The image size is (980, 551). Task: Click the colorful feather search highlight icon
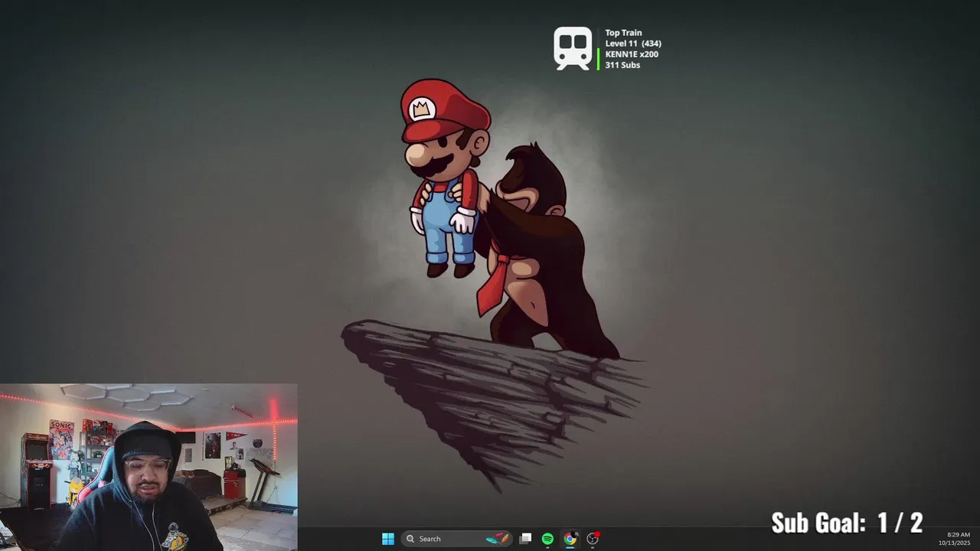coord(497,539)
